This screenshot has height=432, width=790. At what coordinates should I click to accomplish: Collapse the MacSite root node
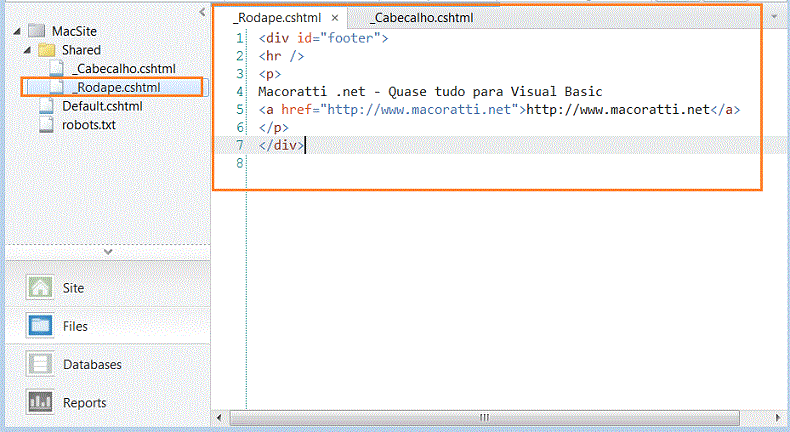[17, 31]
